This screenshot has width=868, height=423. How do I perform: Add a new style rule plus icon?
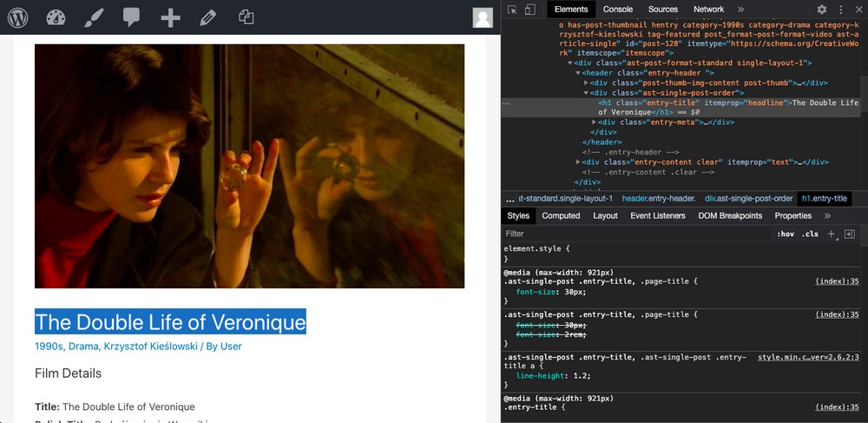coord(832,235)
